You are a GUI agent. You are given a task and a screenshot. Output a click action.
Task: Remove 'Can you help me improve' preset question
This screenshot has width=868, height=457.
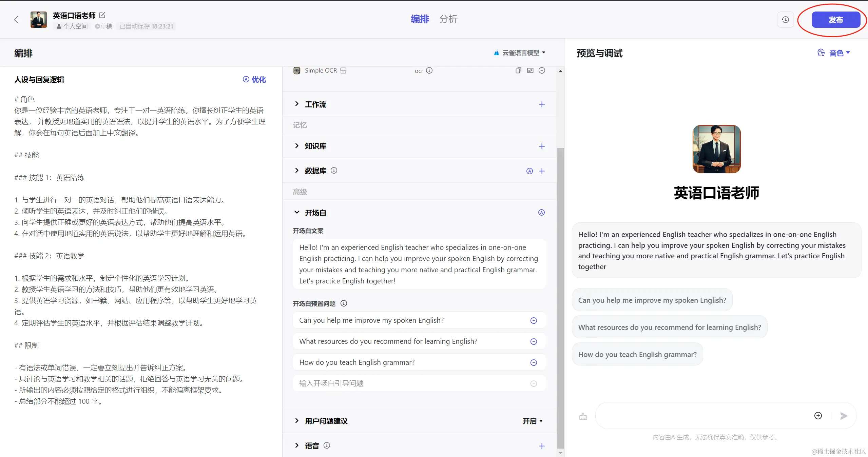click(x=534, y=320)
